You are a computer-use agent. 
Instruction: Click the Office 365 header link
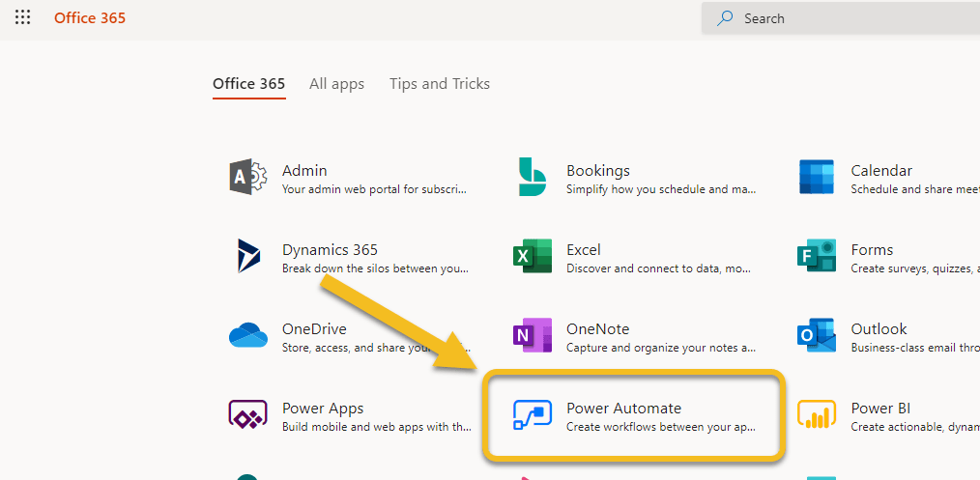(x=90, y=17)
